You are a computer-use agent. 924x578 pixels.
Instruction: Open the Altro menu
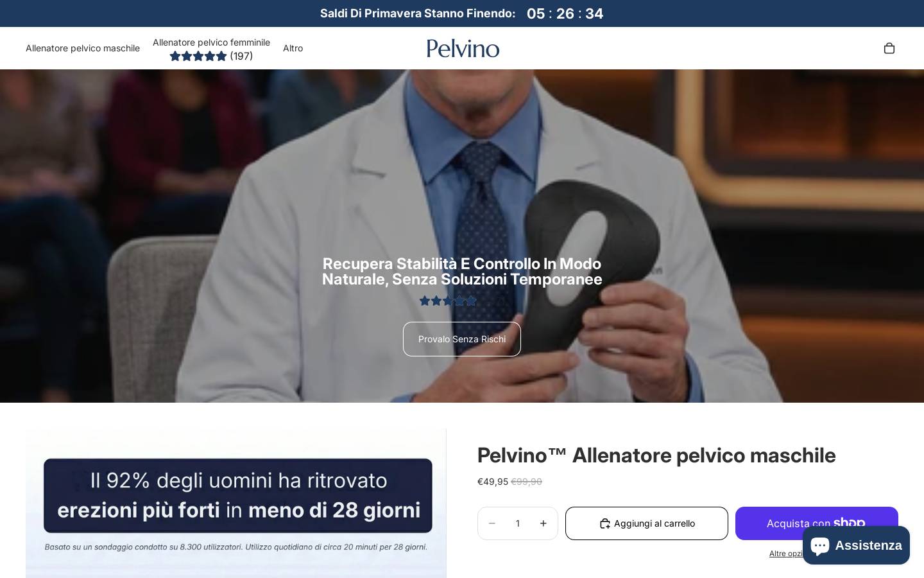[293, 48]
